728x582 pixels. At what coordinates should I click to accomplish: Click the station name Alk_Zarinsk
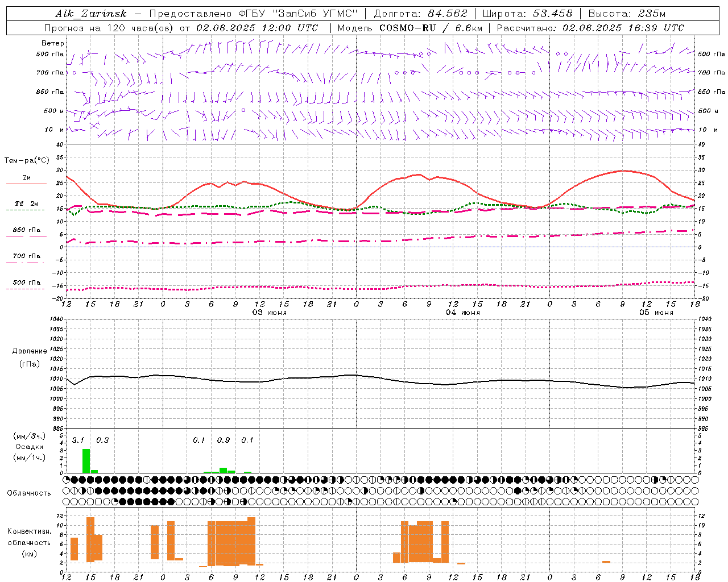click(x=91, y=14)
